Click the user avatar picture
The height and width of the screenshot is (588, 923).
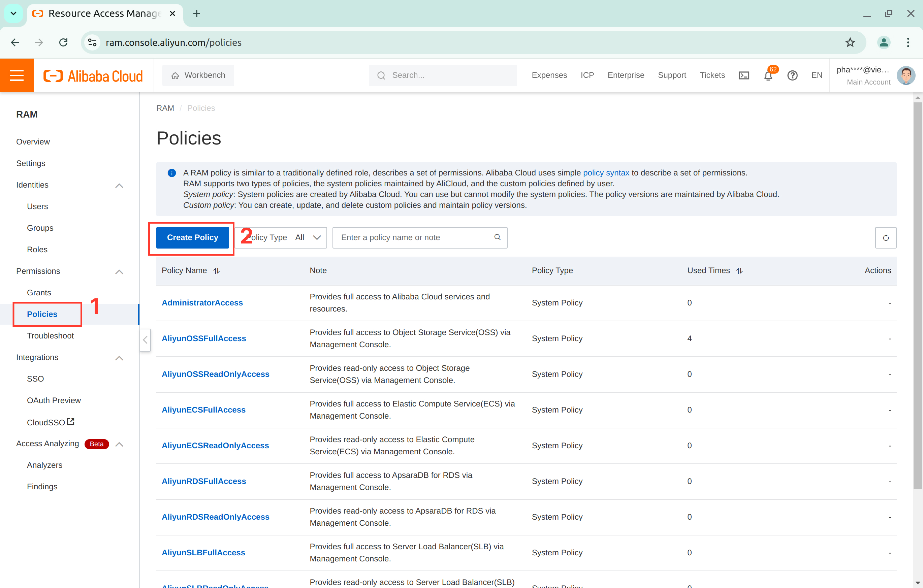[906, 75]
